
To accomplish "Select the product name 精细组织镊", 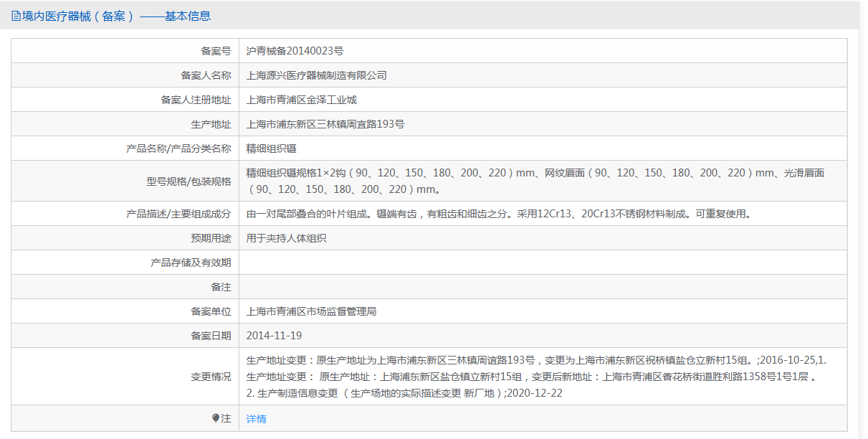I will point(272,148).
